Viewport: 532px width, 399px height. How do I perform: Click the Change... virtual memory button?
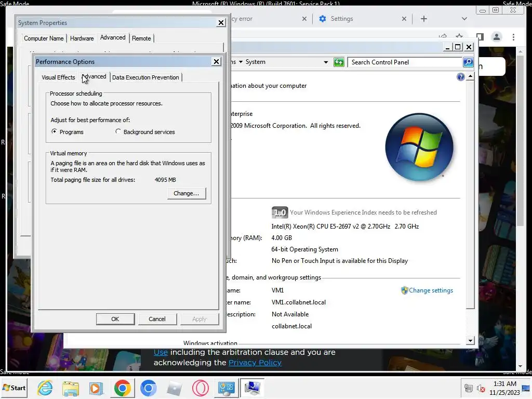tap(187, 193)
